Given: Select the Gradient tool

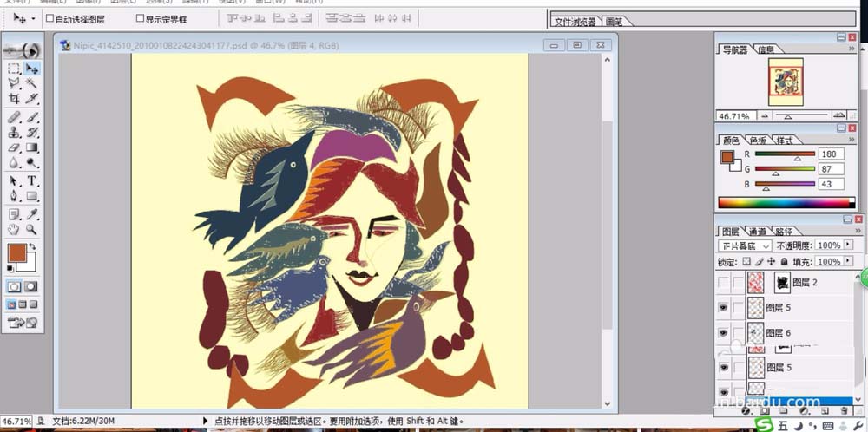Looking at the screenshot, I should point(31,147).
